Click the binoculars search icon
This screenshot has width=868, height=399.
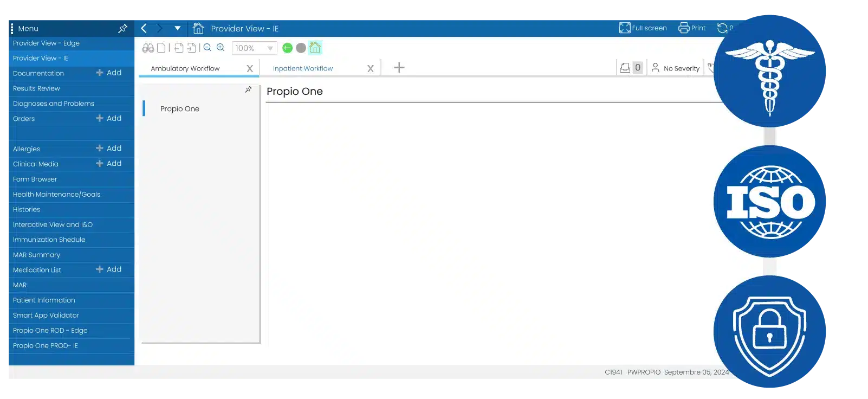(x=148, y=48)
